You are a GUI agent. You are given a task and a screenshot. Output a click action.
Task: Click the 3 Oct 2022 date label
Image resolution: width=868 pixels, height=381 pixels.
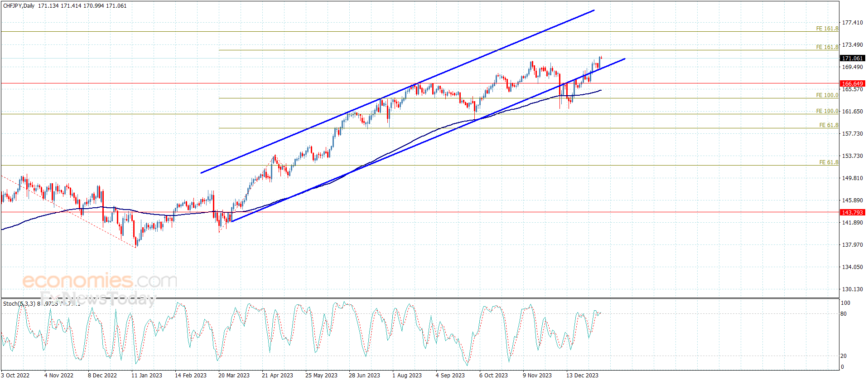tap(15, 376)
